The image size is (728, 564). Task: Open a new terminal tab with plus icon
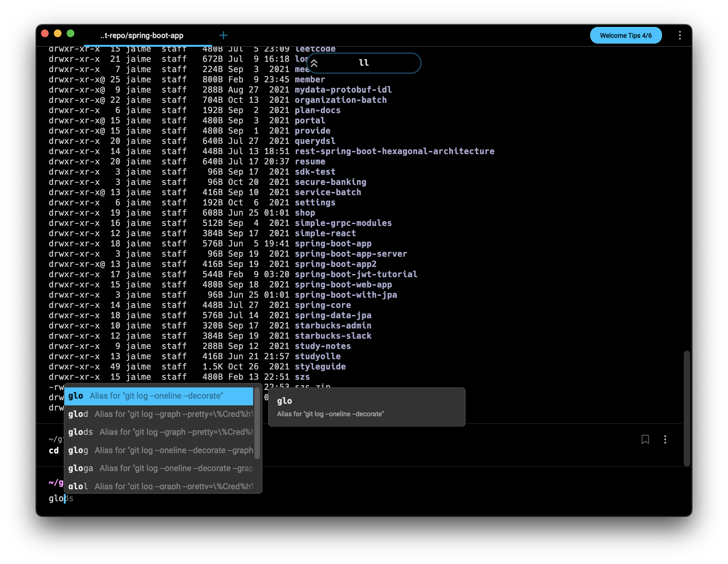tap(223, 35)
